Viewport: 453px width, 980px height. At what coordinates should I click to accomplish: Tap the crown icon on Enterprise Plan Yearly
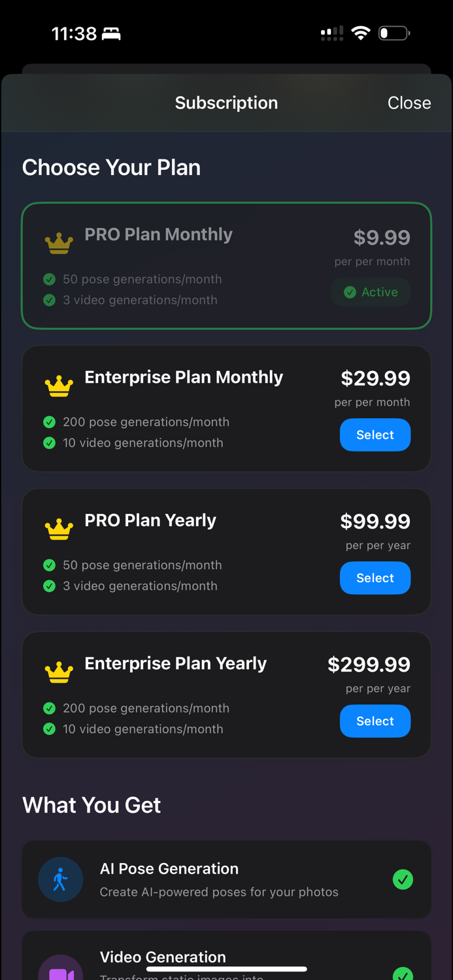(59, 672)
